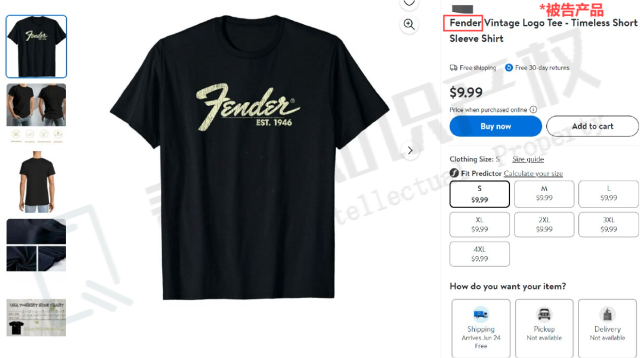
Task: Click the Buy now button
Action: pyautogui.click(x=496, y=126)
